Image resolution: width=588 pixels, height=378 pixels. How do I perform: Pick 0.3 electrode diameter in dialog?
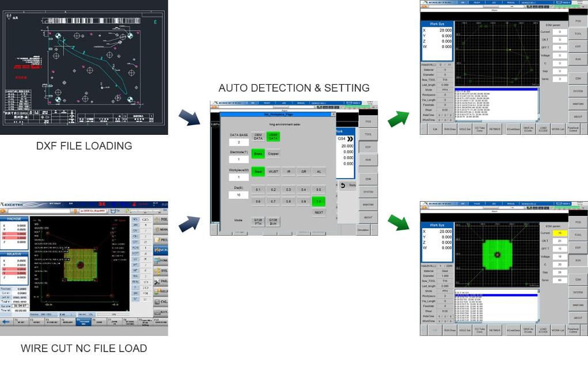coord(289,190)
